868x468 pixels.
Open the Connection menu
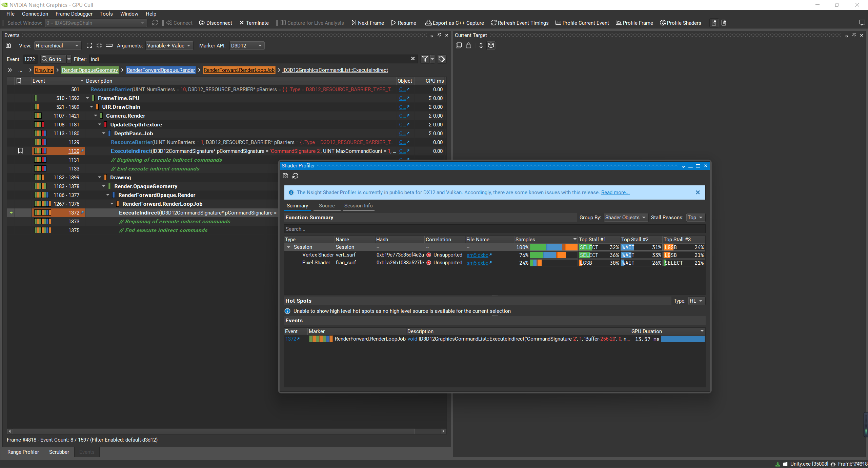[x=35, y=14]
